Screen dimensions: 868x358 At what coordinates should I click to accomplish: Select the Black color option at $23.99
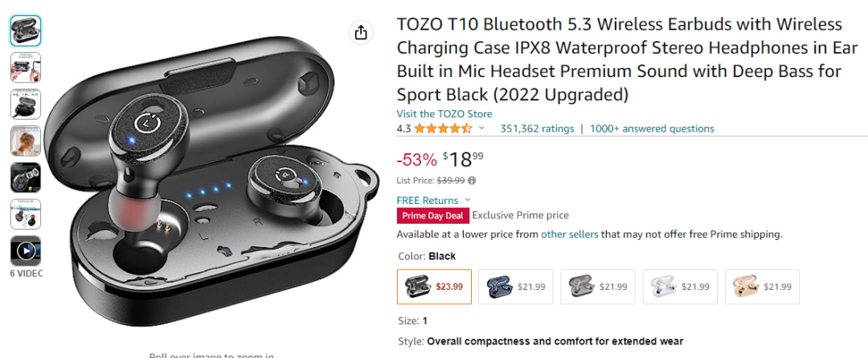pyautogui.click(x=434, y=287)
